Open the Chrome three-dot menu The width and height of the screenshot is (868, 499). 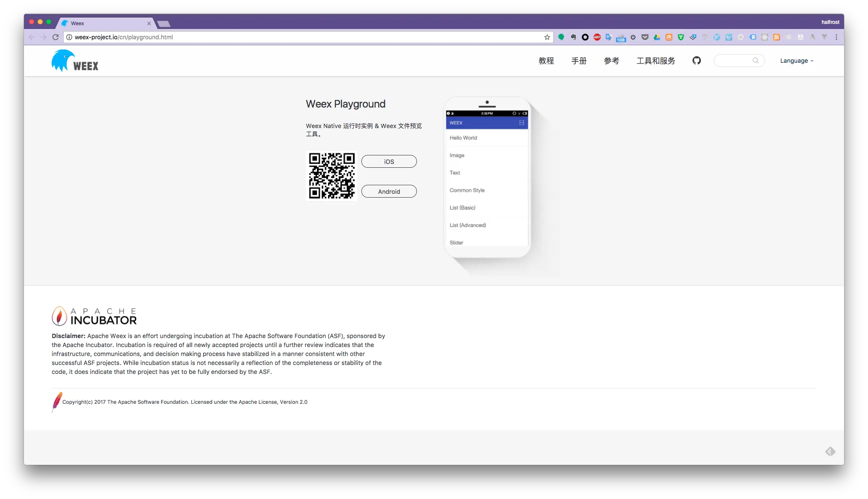(x=836, y=37)
